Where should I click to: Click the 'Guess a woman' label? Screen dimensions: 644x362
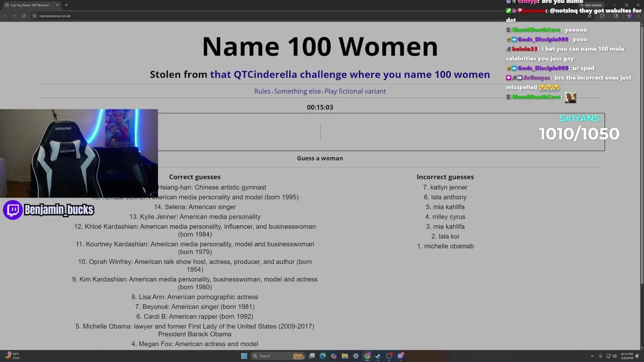pos(320,158)
